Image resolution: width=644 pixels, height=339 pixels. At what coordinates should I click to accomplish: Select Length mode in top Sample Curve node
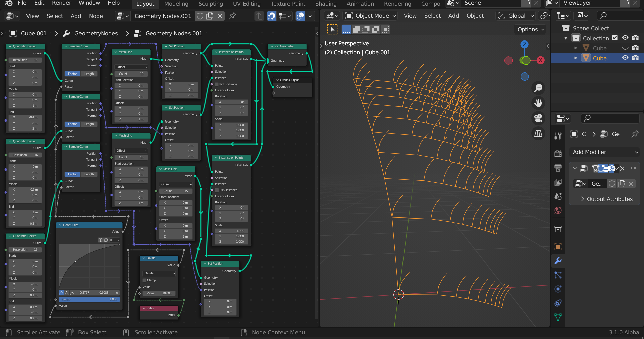(x=89, y=74)
